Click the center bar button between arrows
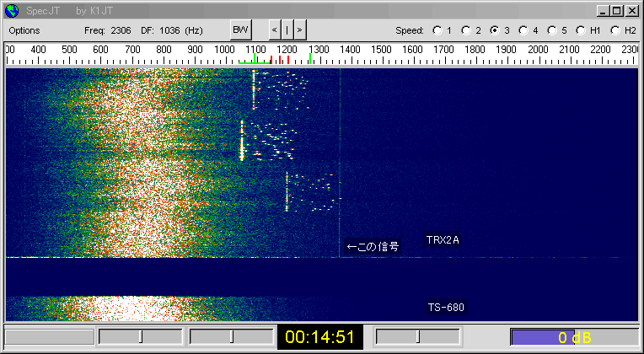This screenshot has width=644, height=354. (287, 30)
